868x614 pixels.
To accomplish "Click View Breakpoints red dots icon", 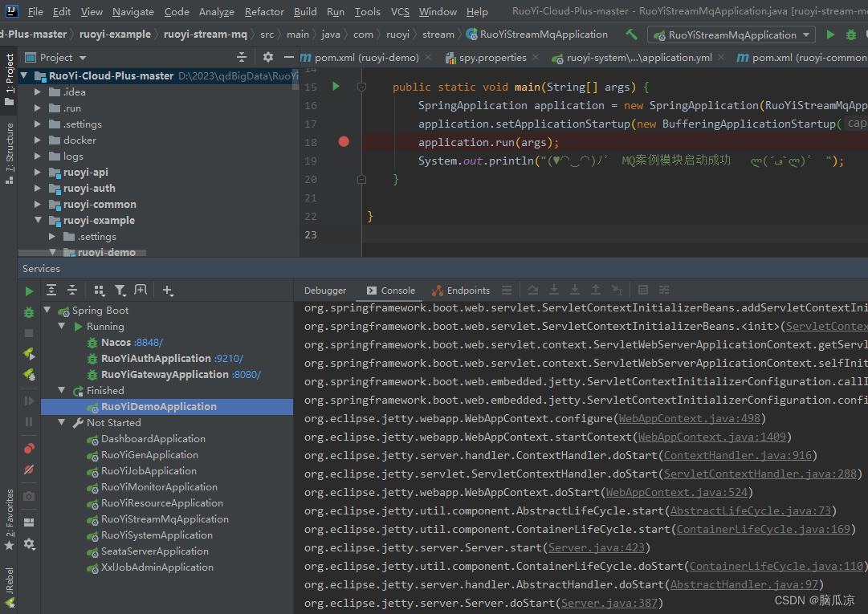I will pos(29,448).
